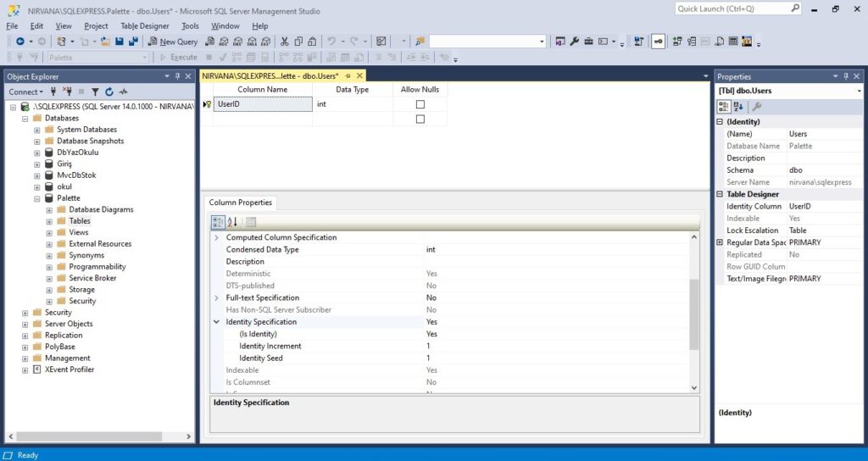Open the Table Designer menu
The height and width of the screenshot is (461, 868).
pos(145,26)
